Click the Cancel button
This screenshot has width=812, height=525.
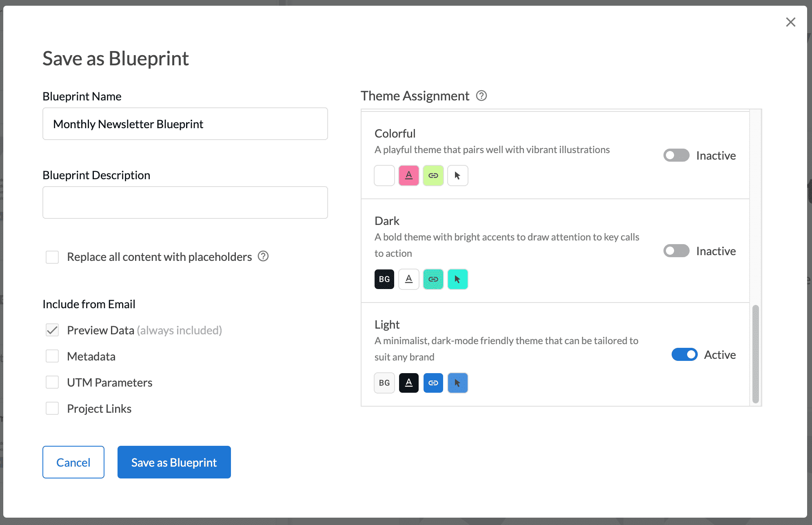click(x=73, y=462)
